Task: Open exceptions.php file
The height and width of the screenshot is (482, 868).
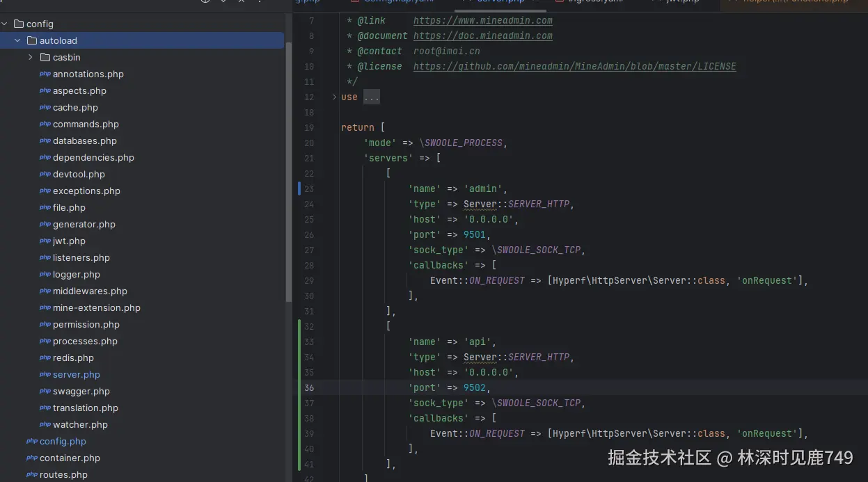Action: tap(86, 191)
